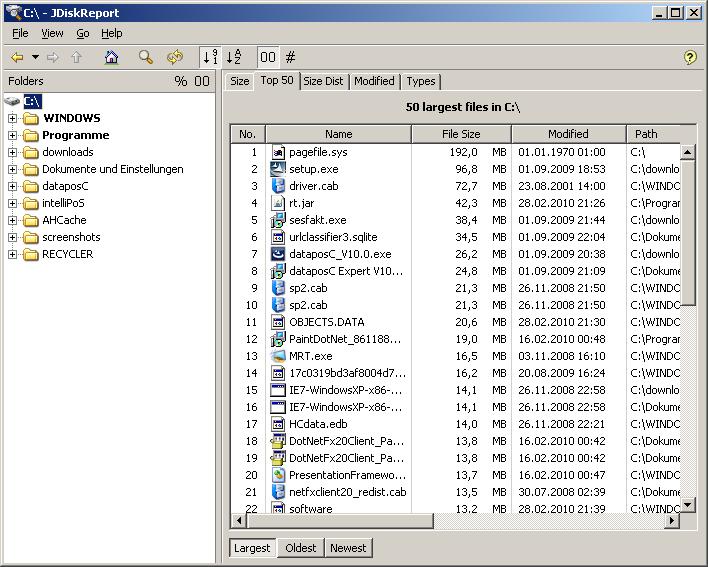Open the Modified tab

tap(374, 81)
